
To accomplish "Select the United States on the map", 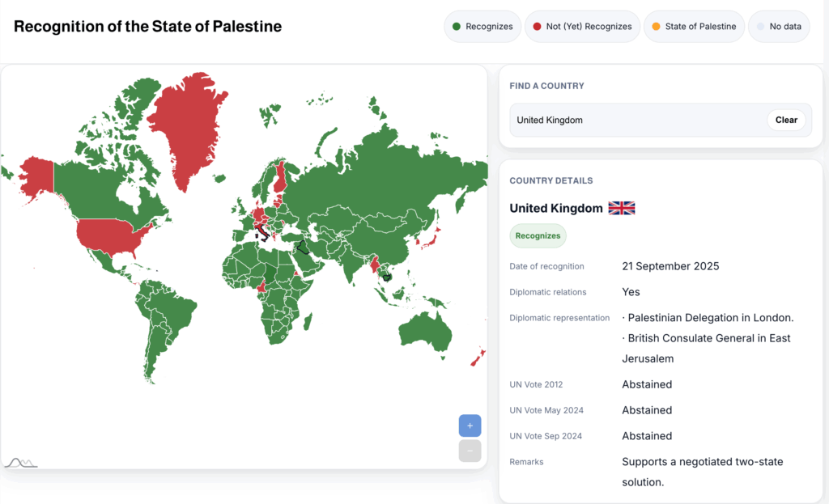I will (109, 236).
